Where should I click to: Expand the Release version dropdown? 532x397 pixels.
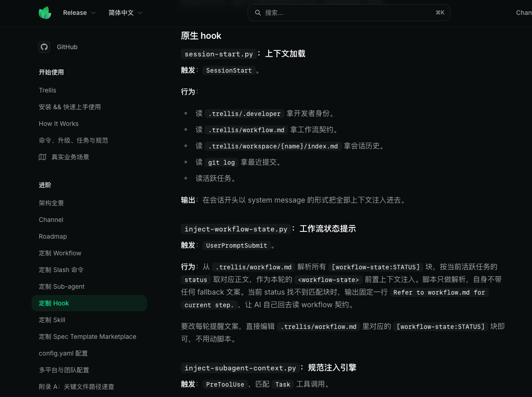pos(79,13)
